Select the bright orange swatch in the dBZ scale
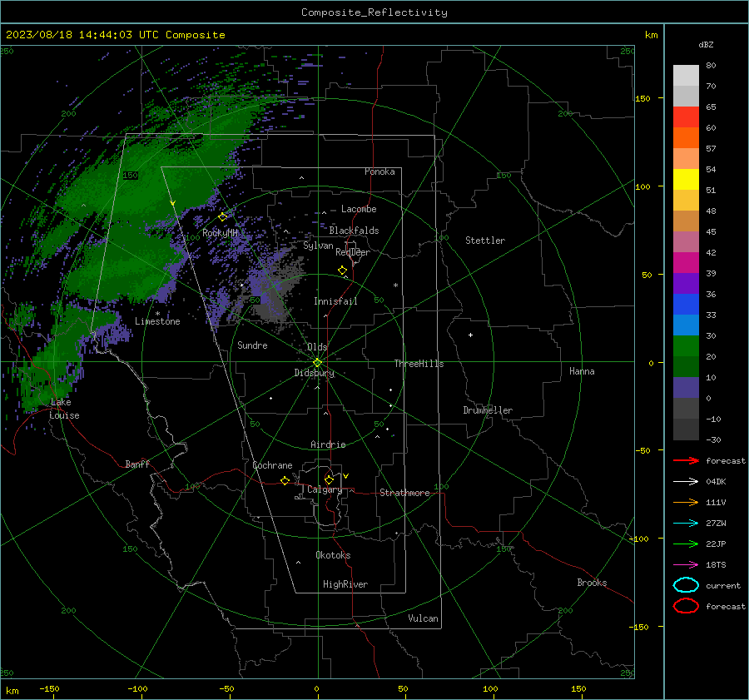 coord(686,137)
